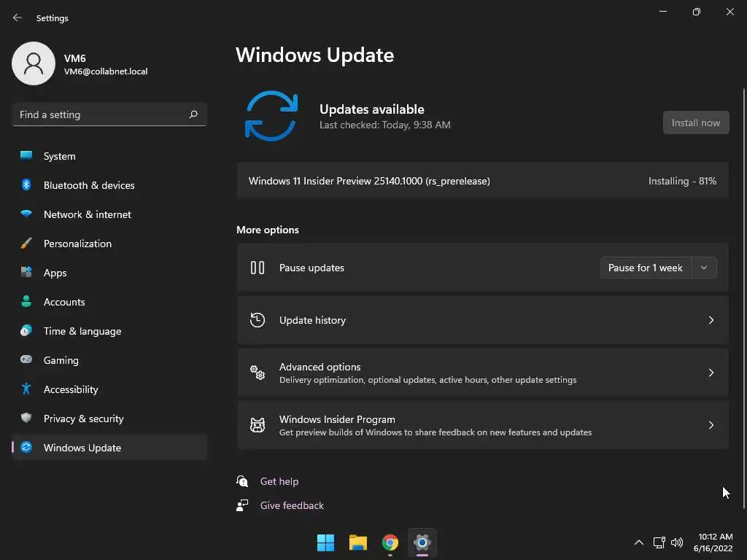
Task: Open the Get help link
Action: [x=279, y=481]
